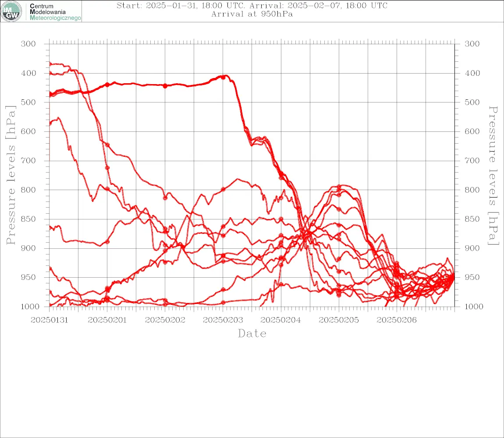
Task: Click the 900 label on right pressure axis
Action: pos(472,248)
